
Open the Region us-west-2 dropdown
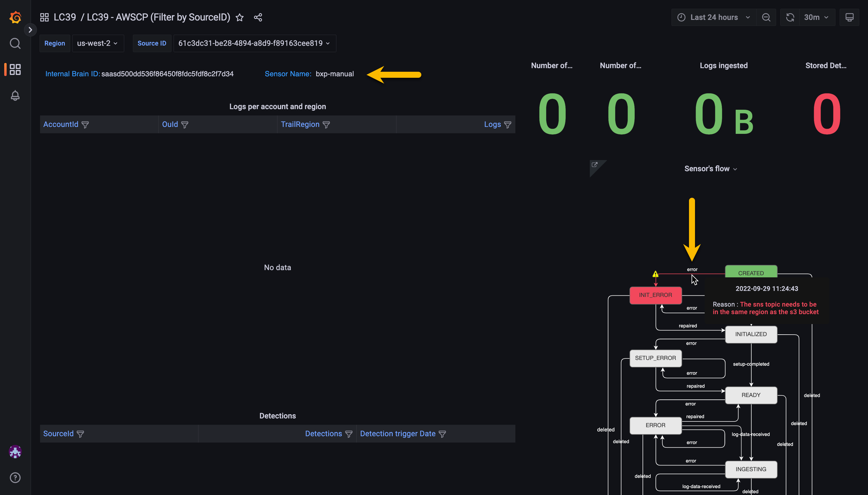click(98, 43)
